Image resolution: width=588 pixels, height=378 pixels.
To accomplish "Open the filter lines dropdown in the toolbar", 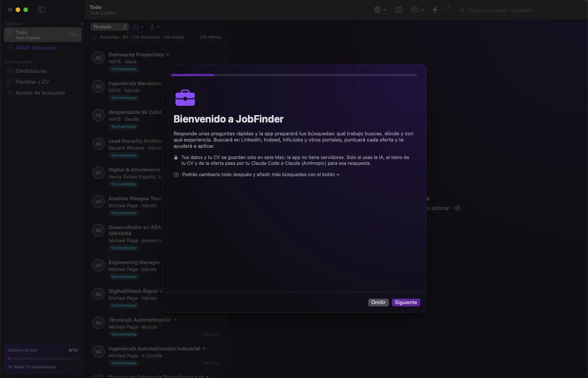I will (x=417, y=10).
